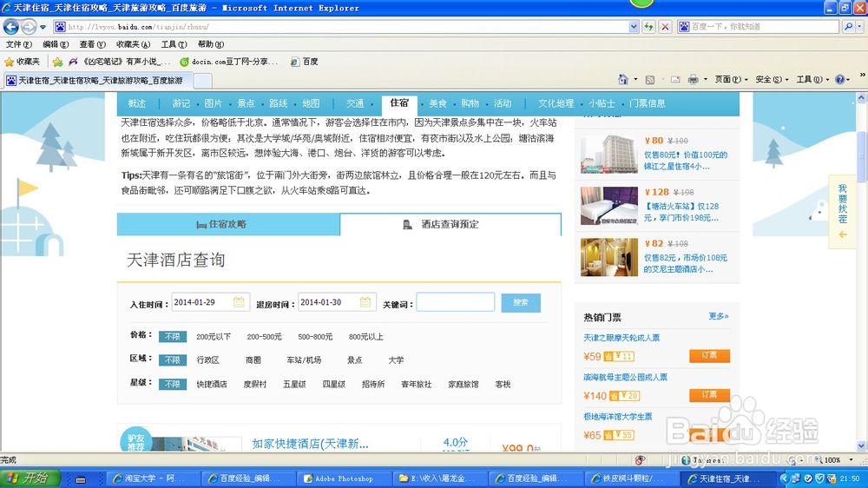The width and height of the screenshot is (868, 488).
Task: Open the 工具(O) toolbar dropdown
Action: click(x=812, y=79)
